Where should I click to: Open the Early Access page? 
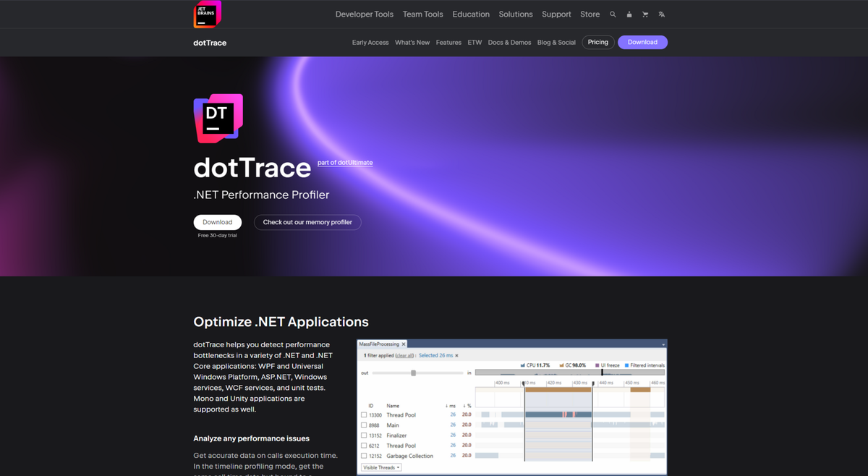pyautogui.click(x=370, y=43)
